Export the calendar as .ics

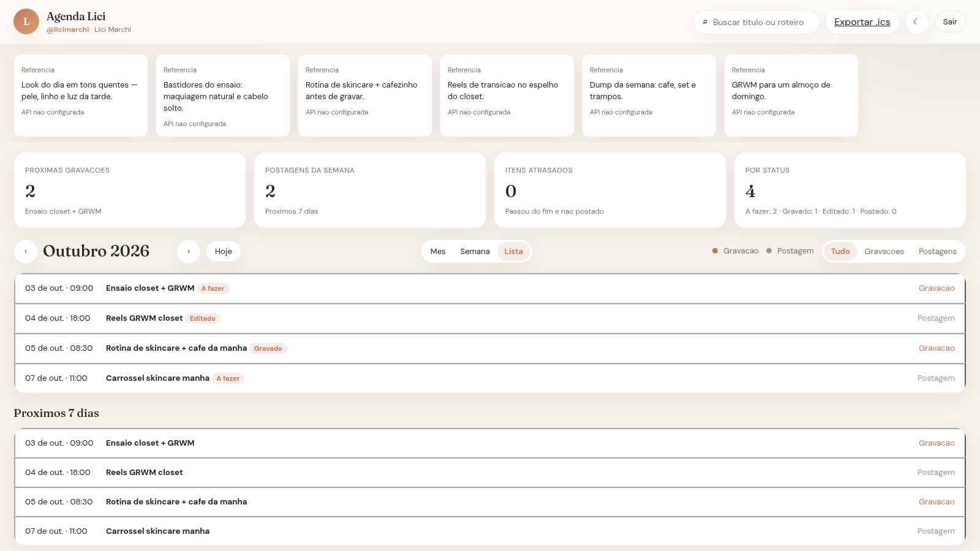click(x=862, y=22)
